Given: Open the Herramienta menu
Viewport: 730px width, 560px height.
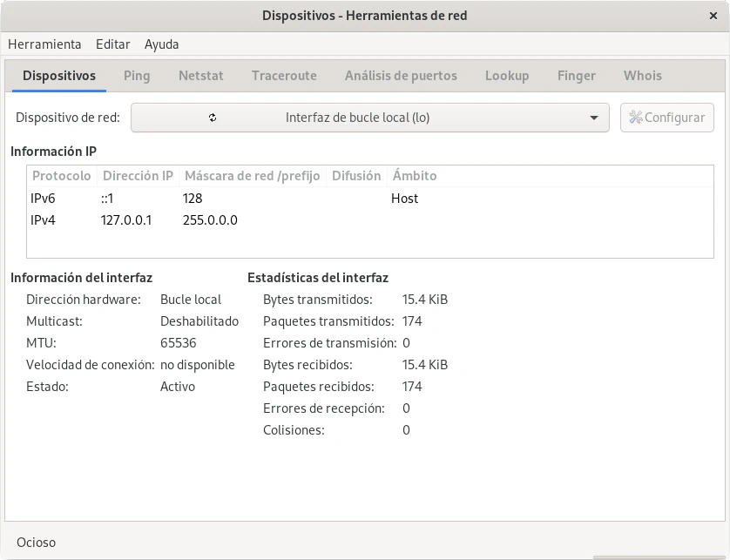Looking at the screenshot, I should tap(44, 44).
